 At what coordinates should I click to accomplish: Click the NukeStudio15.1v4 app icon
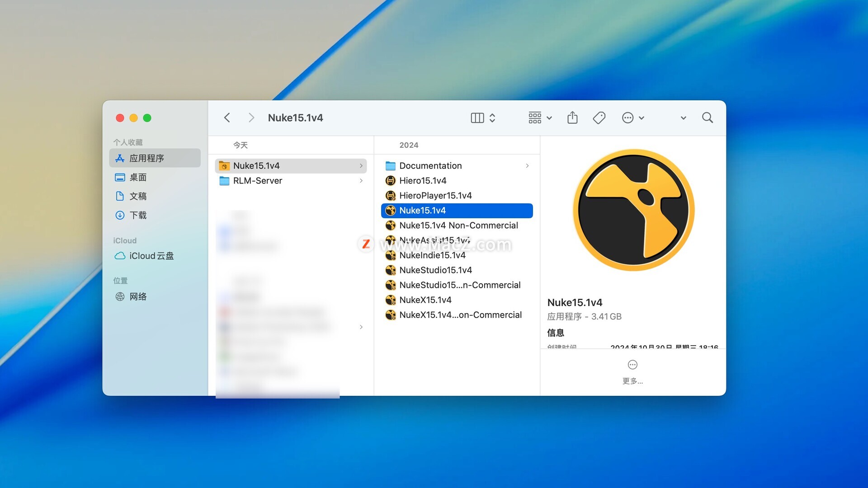pos(391,270)
